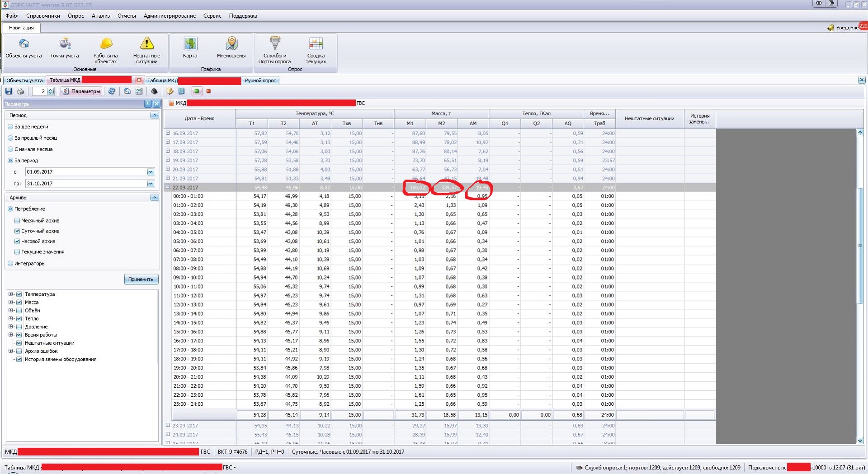Click the orange cup icon before МКД
The width and height of the screenshot is (868, 474).
171,103
